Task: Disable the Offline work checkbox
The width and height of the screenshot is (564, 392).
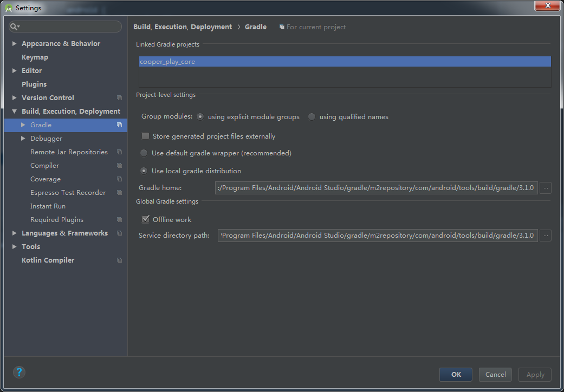Action: pyautogui.click(x=145, y=219)
